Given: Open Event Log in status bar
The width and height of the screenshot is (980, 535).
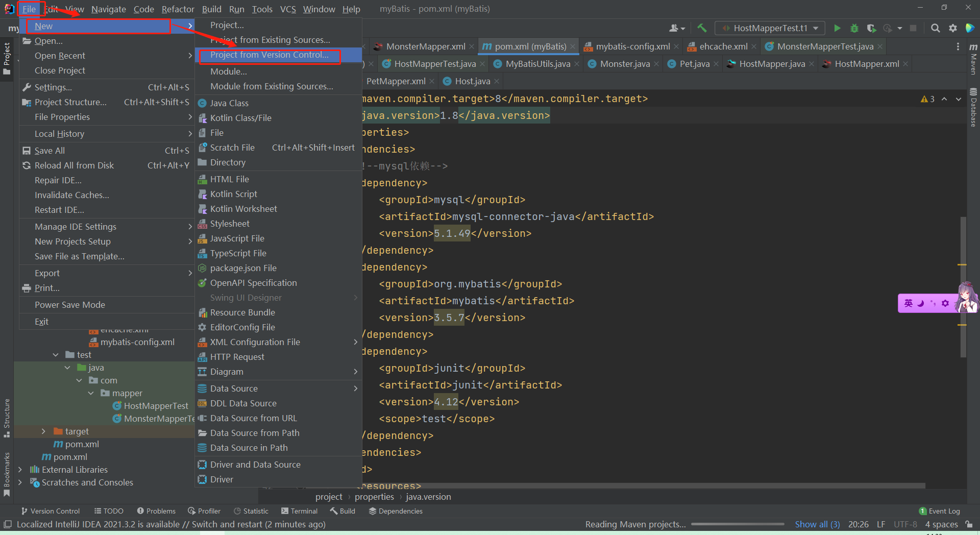Looking at the screenshot, I should 939,511.
